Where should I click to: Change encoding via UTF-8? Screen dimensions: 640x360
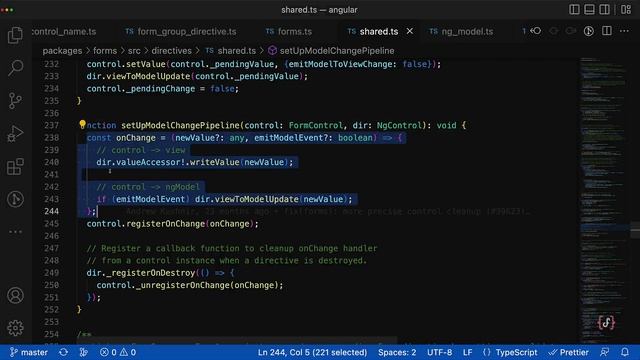[440, 352]
